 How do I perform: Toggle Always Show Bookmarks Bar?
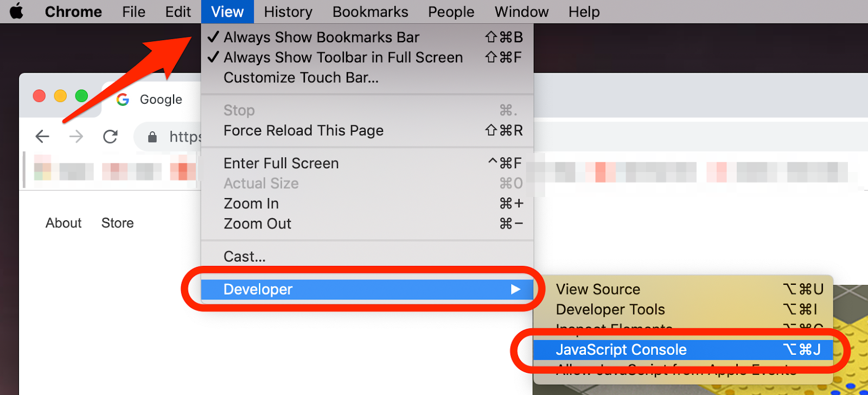[x=367, y=37]
